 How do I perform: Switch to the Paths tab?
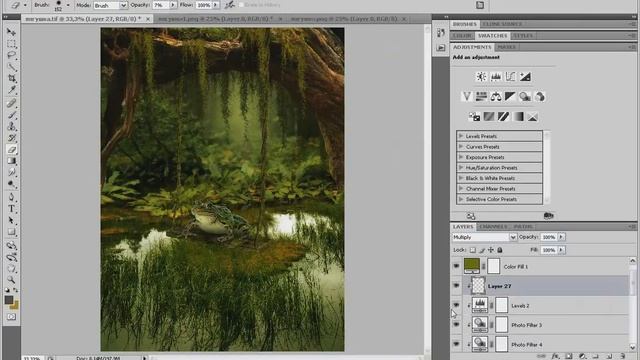coord(523,227)
